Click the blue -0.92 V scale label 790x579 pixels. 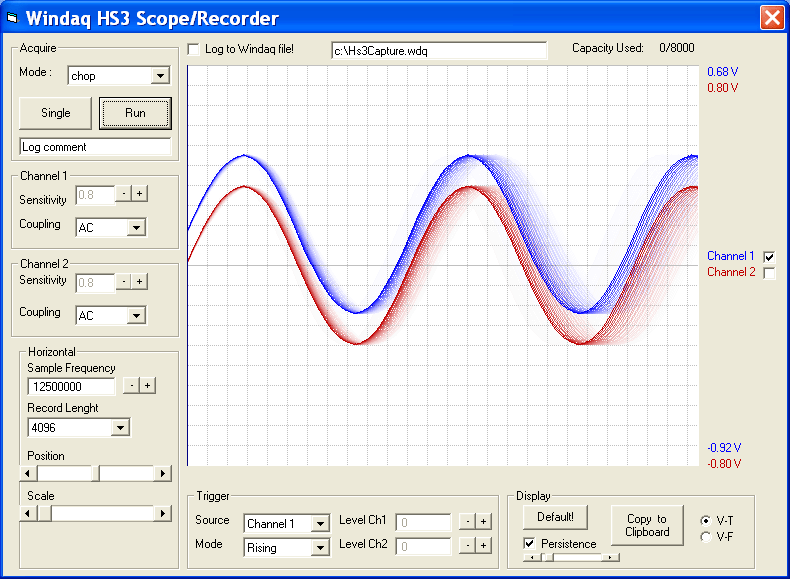pyautogui.click(x=724, y=447)
